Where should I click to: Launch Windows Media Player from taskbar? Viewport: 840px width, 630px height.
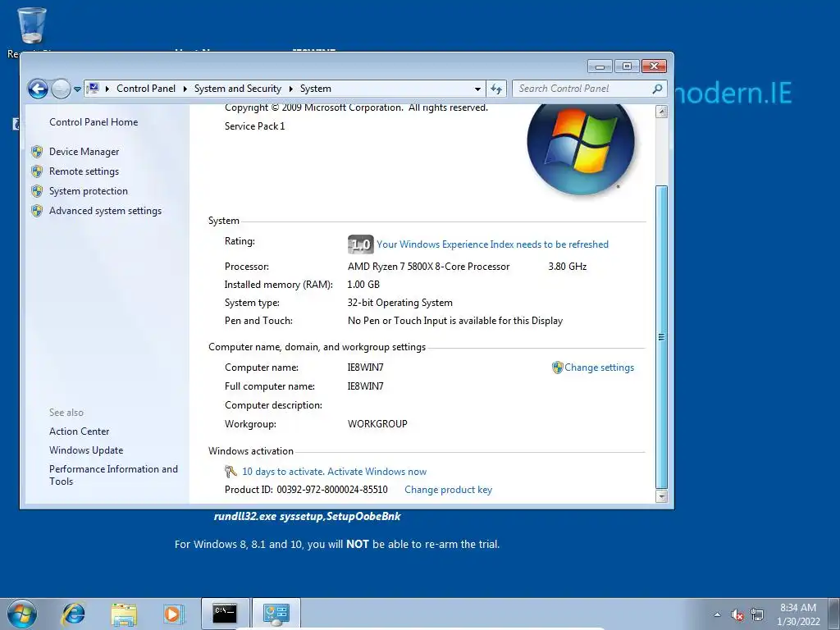pyautogui.click(x=174, y=614)
